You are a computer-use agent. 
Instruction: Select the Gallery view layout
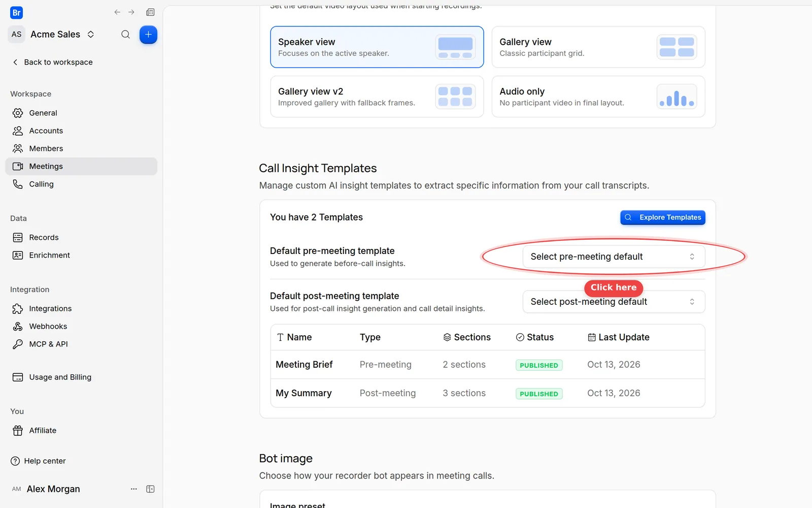[x=598, y=47]
